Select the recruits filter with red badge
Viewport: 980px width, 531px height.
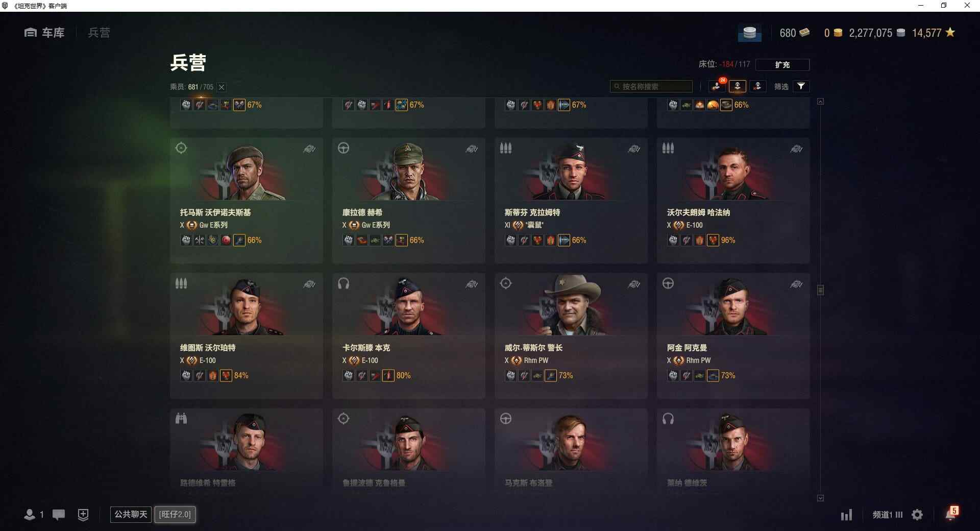[x=717, y=86]
